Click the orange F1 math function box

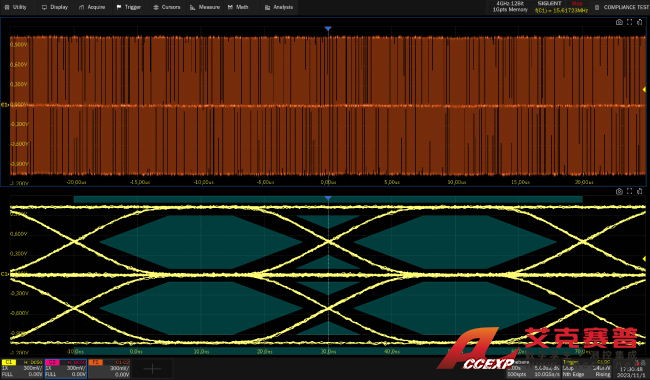pyautogui.click(x=109, y=368)
